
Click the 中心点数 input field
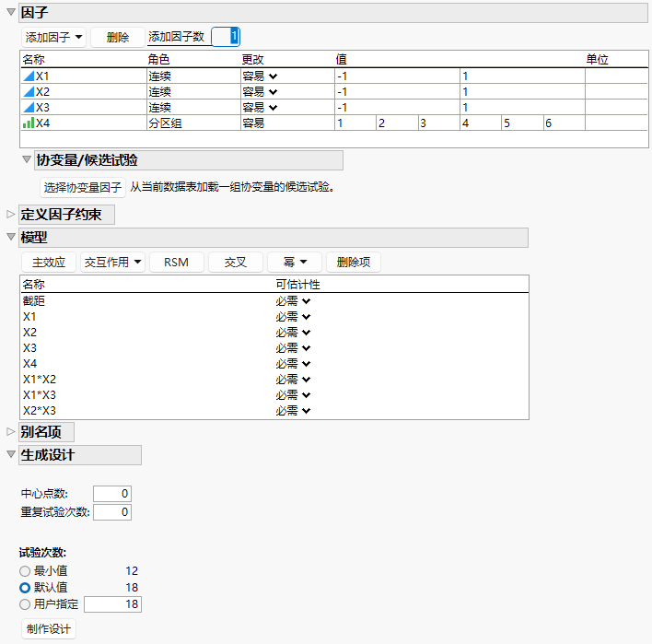point(112,494)
